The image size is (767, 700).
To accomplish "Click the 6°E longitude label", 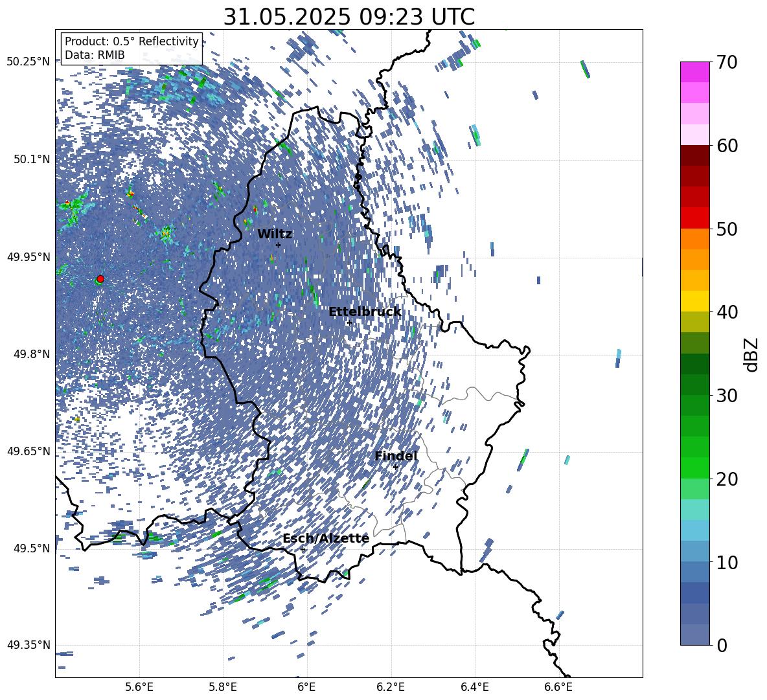I will 306,687.
